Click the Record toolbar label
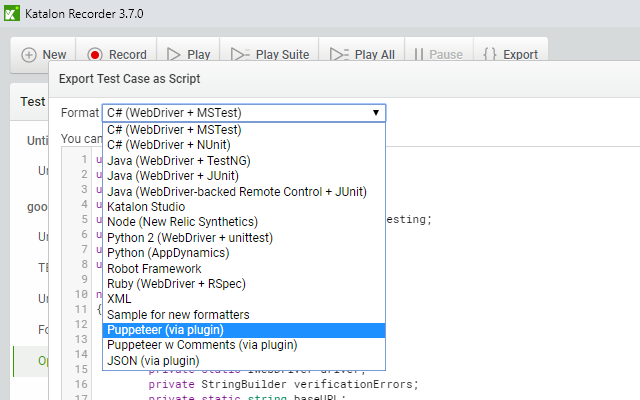 click(128, 55)
